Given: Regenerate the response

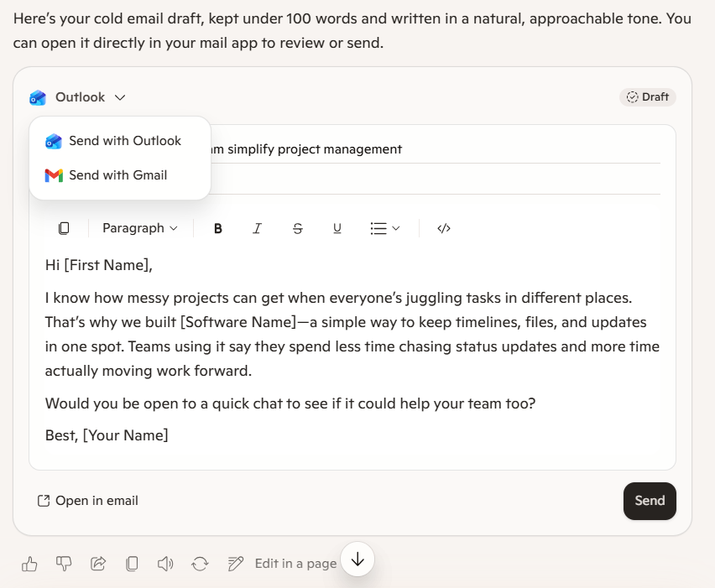Looking at the screenshot, I should coord(200,564).
